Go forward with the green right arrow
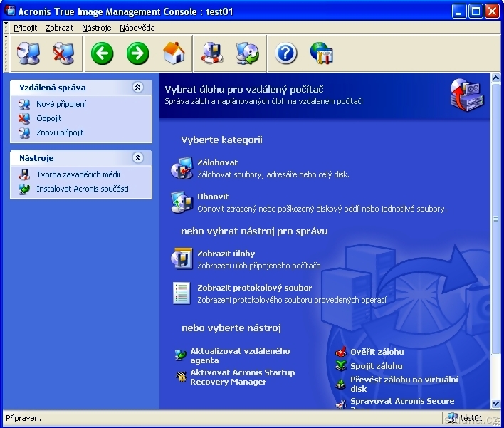Image resolution: width=504 pixels, height=428 pixels. point(137,53)
